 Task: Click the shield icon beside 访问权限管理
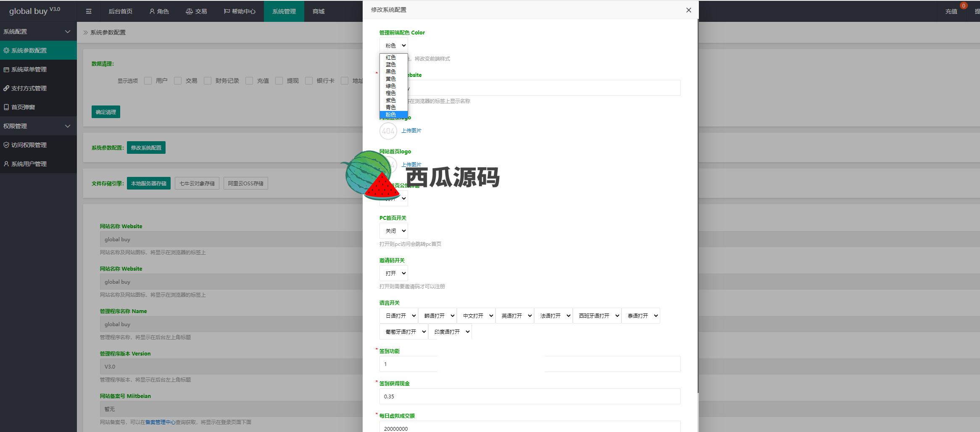point(6,145)
